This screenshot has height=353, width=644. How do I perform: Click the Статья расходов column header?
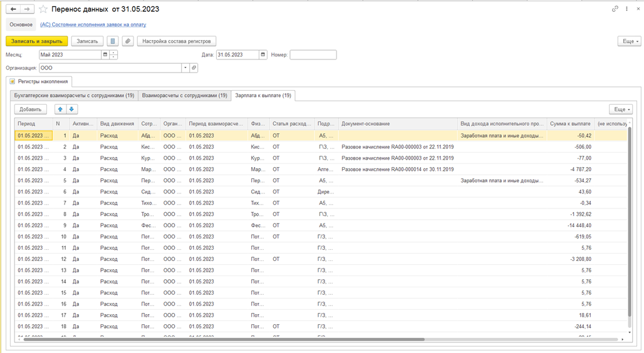291,123
